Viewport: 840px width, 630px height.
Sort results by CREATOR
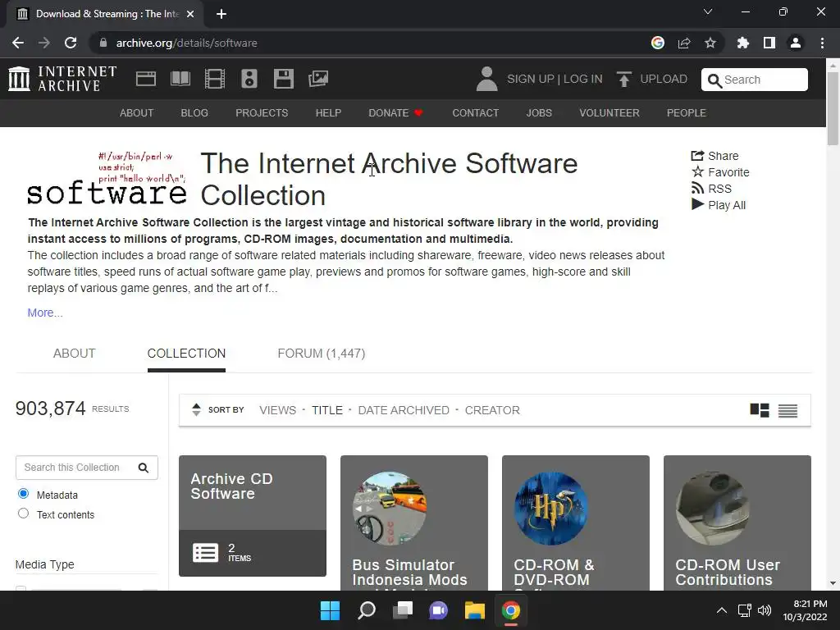coord(492,410)
